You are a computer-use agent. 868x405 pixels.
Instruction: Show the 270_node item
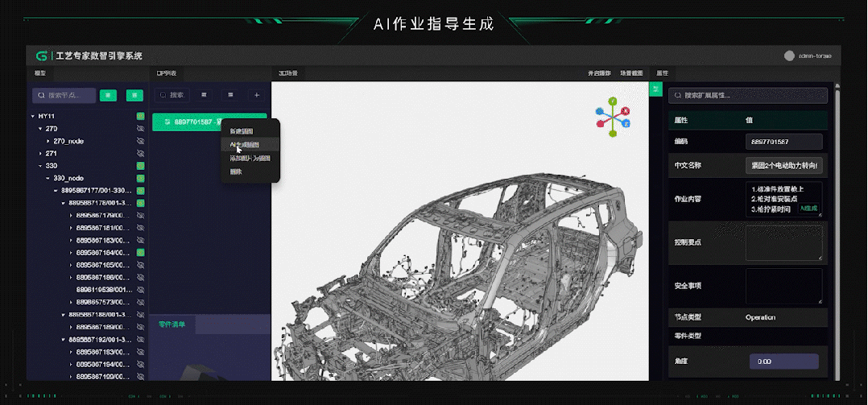coord(141,141)
